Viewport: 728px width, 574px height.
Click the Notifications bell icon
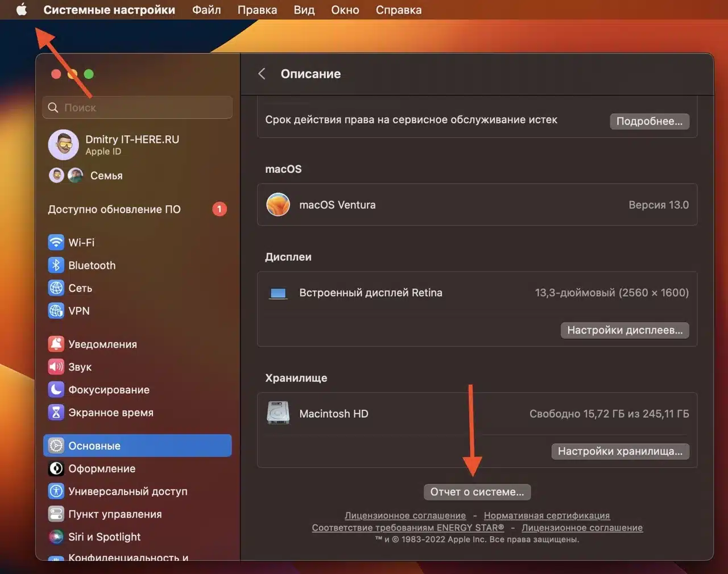56,344
